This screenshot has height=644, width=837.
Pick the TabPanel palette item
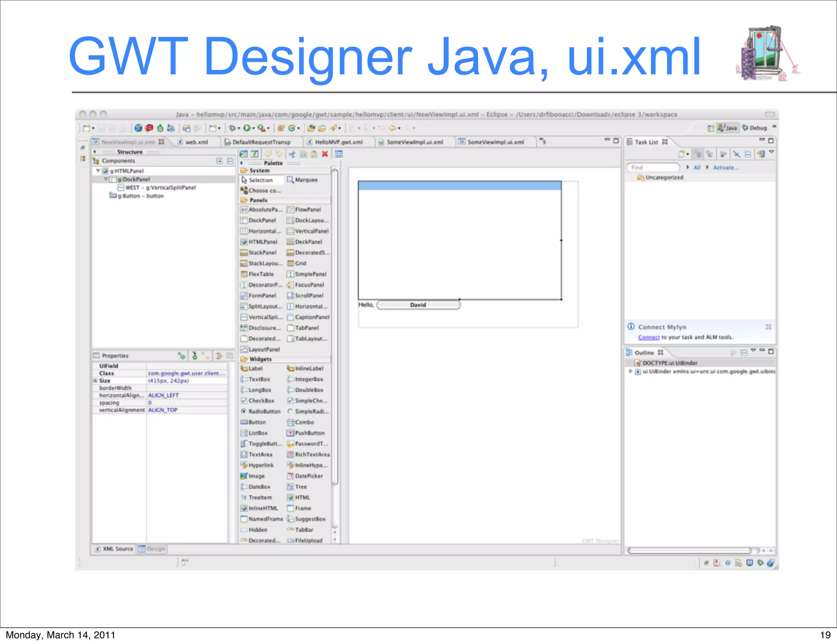303,328
